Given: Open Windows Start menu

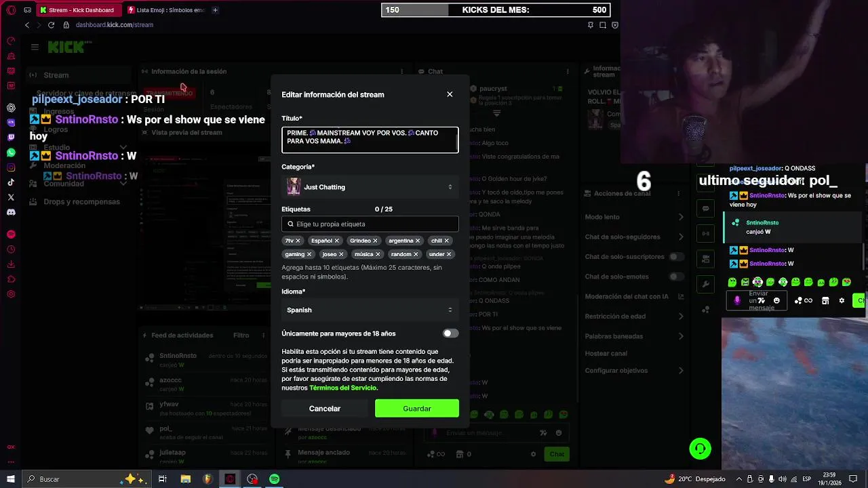Looking at the screenshot, I should (11, 479).
